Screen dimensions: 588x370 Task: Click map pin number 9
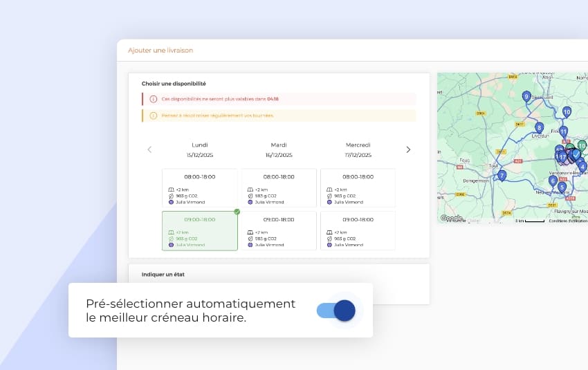tap(526, 97)
